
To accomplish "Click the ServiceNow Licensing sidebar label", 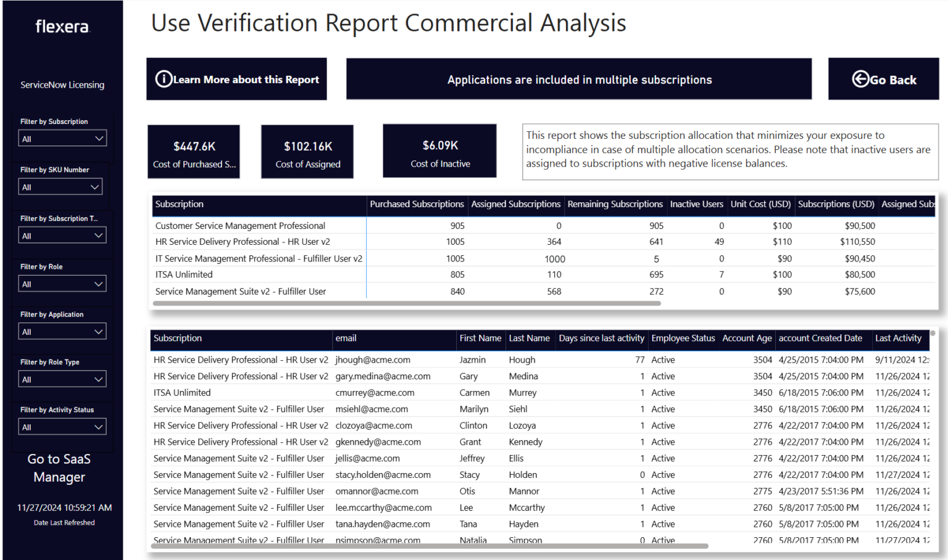I will click(x=62, y=84).
